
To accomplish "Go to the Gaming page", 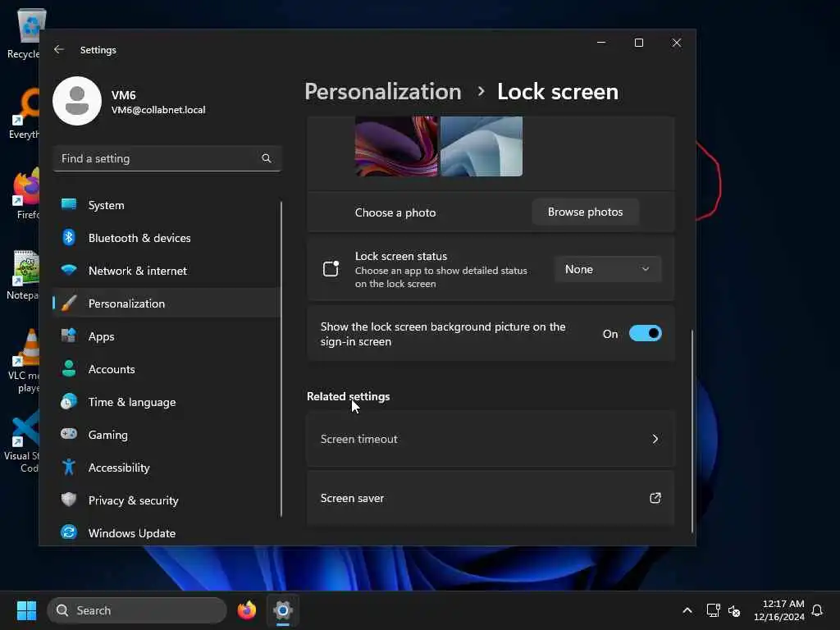I will [167, 435].
